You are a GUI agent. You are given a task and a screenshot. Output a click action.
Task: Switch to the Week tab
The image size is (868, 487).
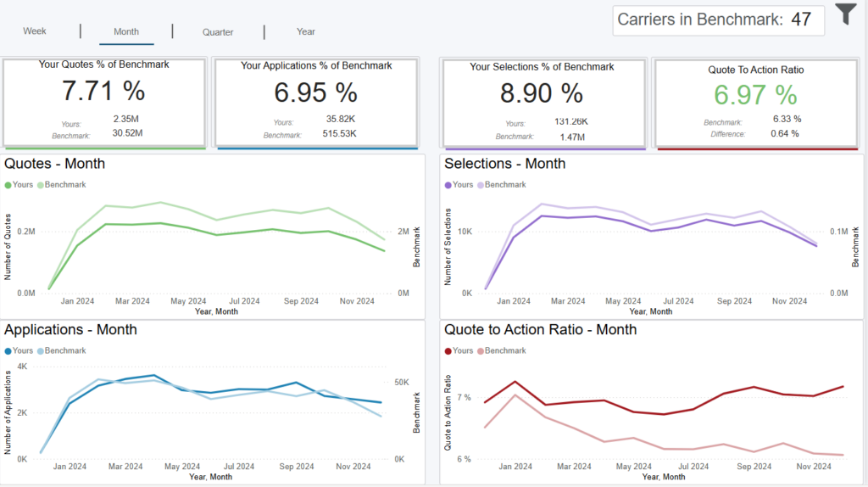coord(35,31)
